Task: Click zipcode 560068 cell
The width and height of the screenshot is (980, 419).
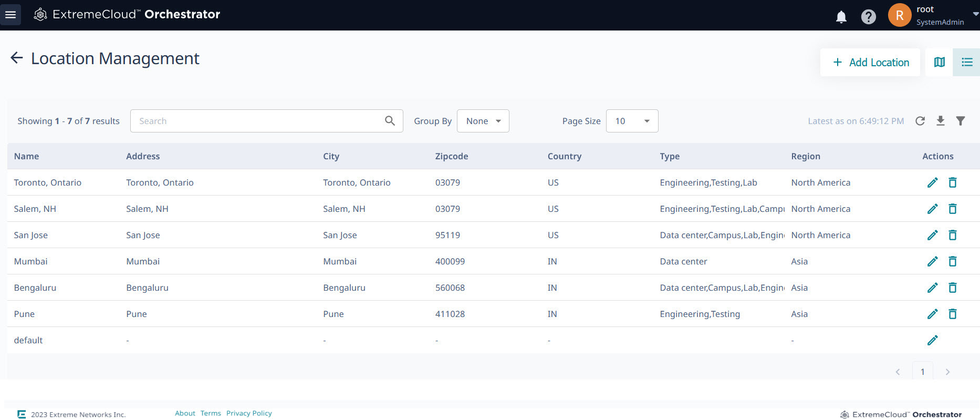Action: [x=450, y=288]
